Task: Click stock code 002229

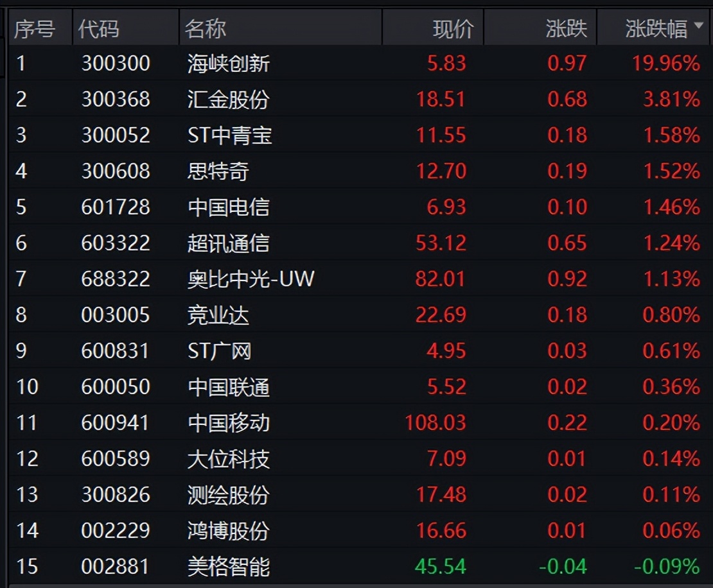Action: coord(116,530)
